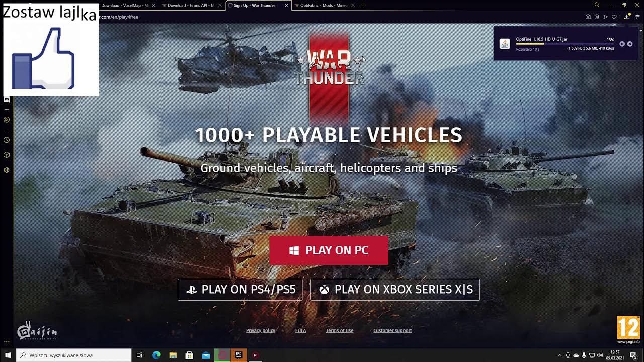Click the Windows taskbar search box
The width and height of the screenshot is (644, 362).
click(73, 355)
